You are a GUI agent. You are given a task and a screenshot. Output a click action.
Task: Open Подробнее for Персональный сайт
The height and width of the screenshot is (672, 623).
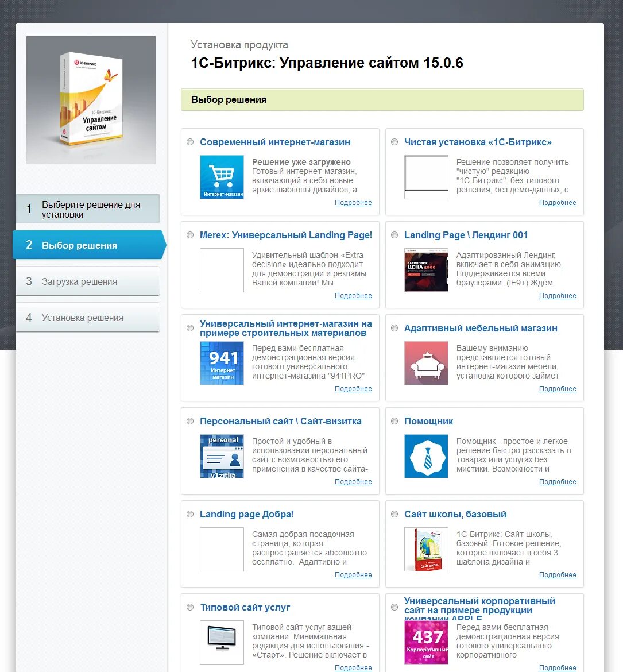353,482
